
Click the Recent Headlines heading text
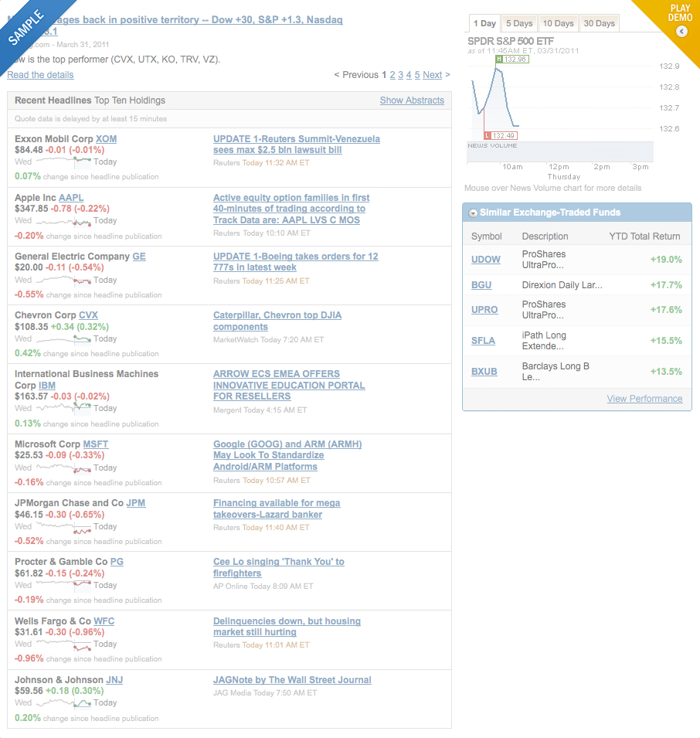point(53,100)
